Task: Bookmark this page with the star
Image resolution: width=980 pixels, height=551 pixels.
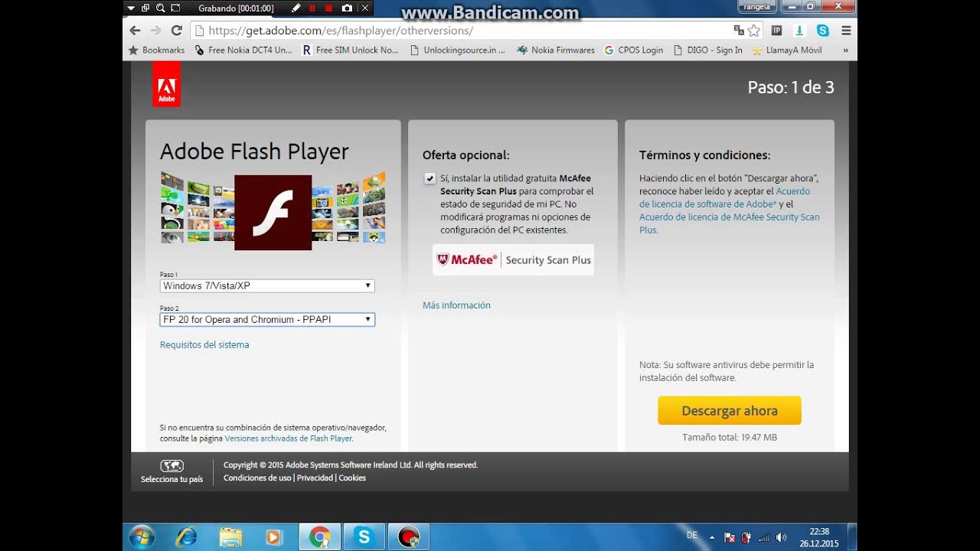Action: (754, 31)
